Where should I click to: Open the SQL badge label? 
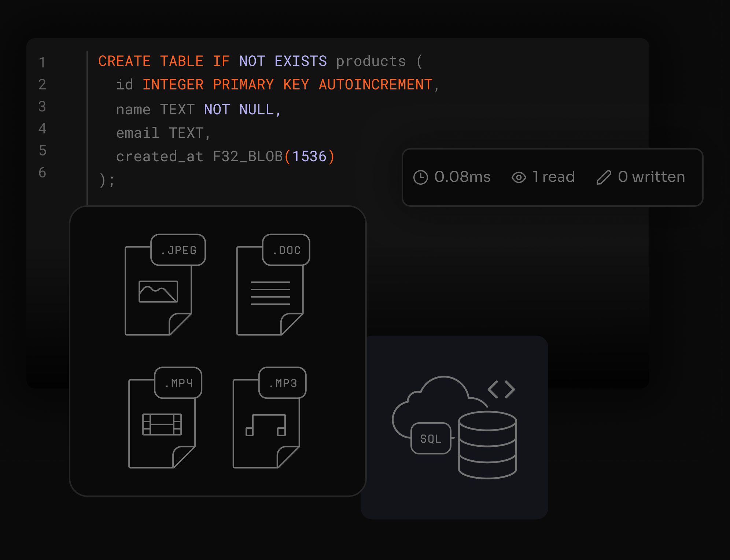[431, 438]
